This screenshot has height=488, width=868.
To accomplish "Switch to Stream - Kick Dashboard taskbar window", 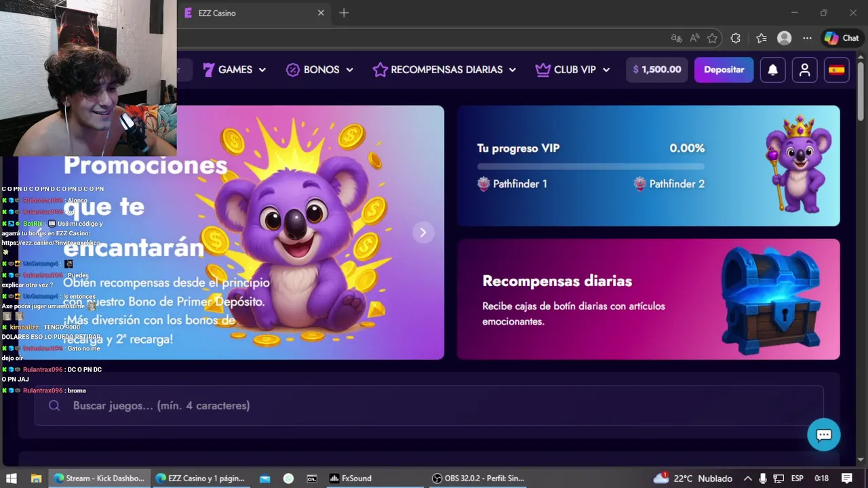I will [x=99, y=478].
